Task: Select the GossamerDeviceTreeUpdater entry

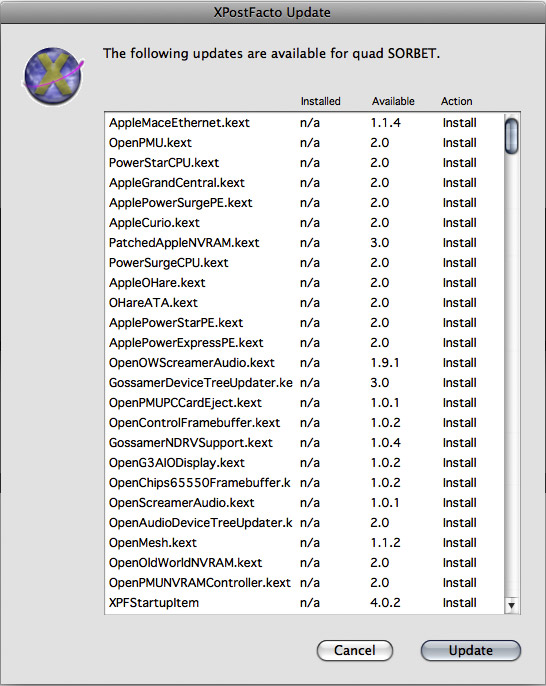Action: pyautogui.click(x=304, y=383)
